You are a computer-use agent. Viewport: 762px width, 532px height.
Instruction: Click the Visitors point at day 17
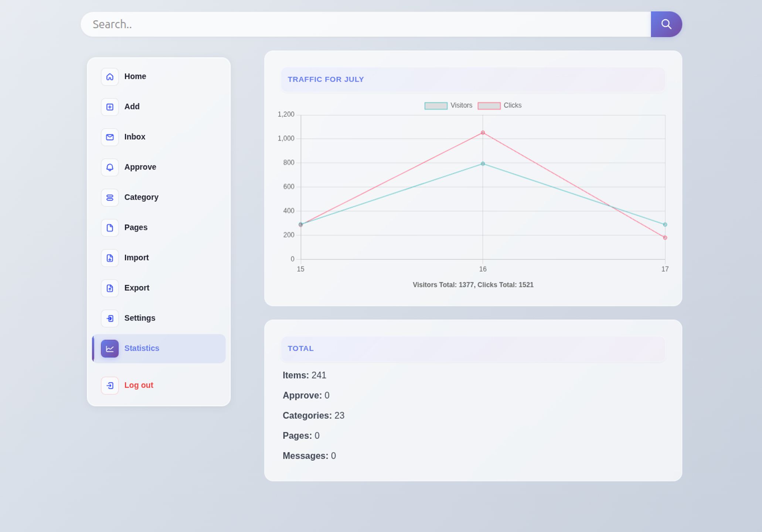click(x=665, y=225)
